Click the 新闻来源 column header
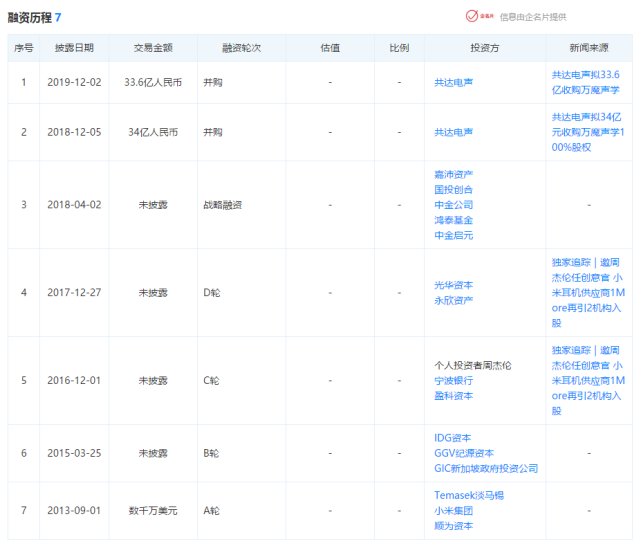The height and width of the screenshot is (548, 641). (589, 48)
